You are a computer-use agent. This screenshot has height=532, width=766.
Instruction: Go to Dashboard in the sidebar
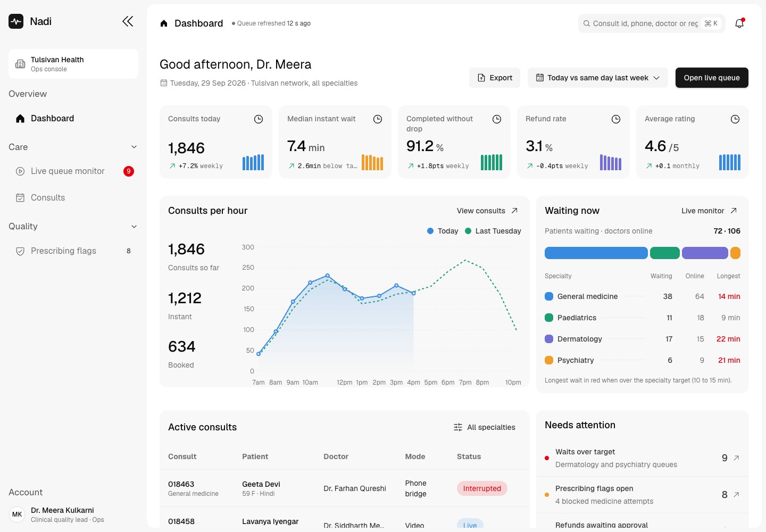(73, 119)
